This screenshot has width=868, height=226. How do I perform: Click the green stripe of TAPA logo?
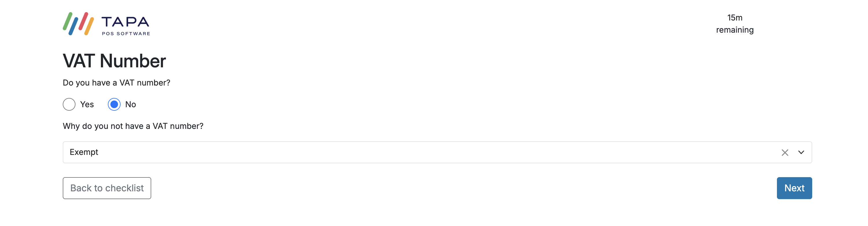coord(67,22)
